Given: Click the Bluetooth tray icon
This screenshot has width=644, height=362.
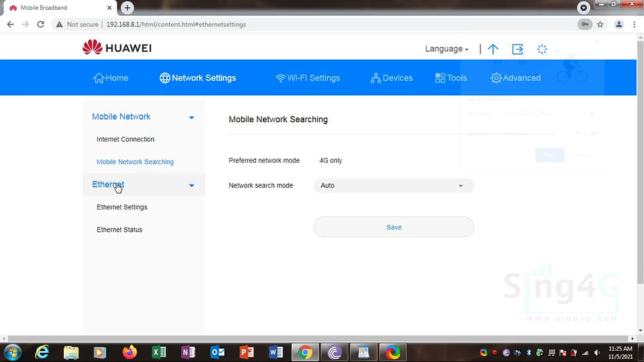Looking at the screenshot, I should [x=528, y=353].
